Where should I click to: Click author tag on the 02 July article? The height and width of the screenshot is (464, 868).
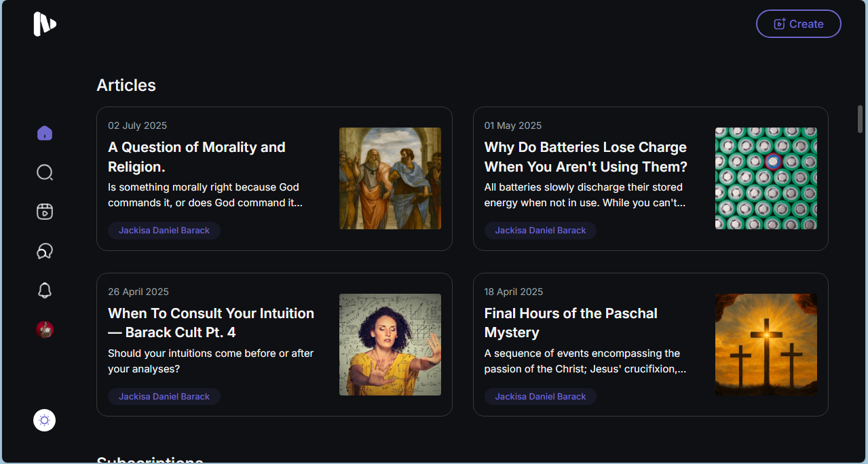click(x=164, y=231)
